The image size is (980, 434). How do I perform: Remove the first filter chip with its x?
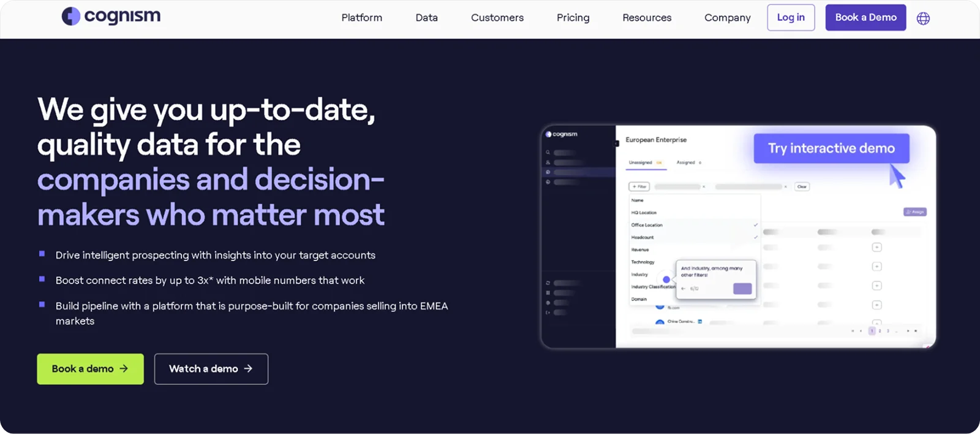(x=704, y=186)
